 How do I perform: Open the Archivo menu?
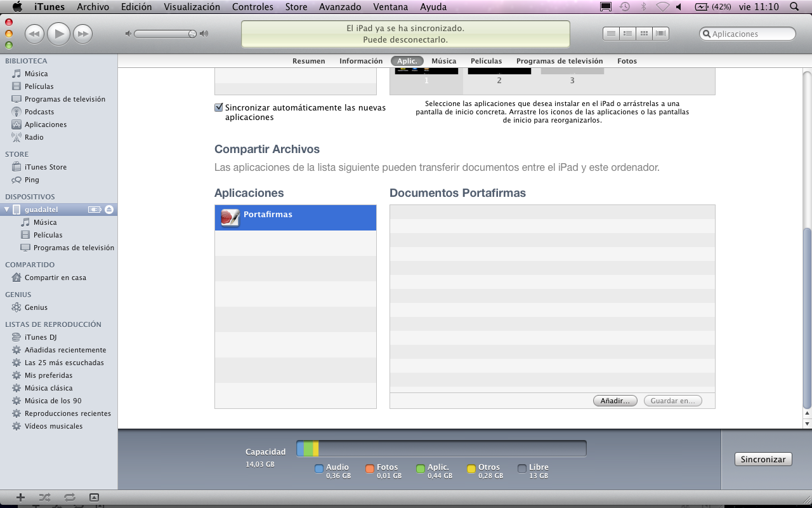tap(93, 7)
